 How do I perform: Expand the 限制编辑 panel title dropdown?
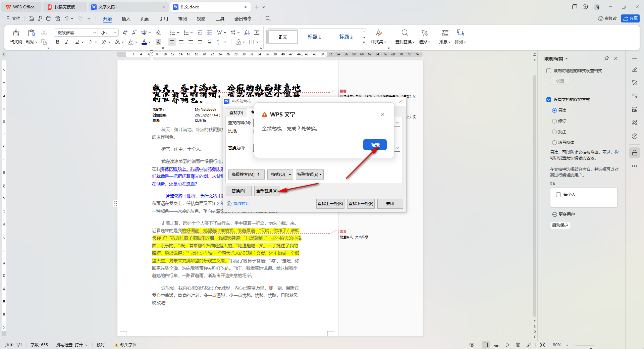coord(567,59)
